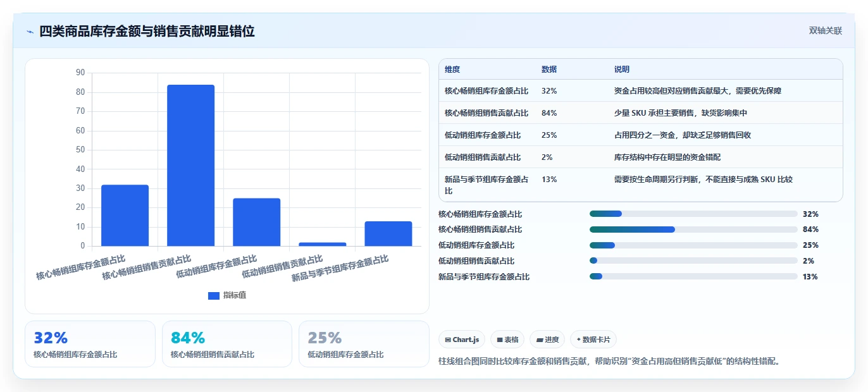Click the description 少量 SKU 承担主要销售，缺货影响集中
The width and height of the screenshot is (868, 392).
point(681,113)
